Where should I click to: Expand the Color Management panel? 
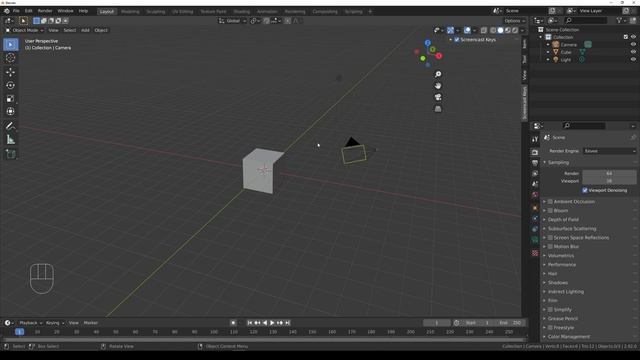(x=569, y=337)
